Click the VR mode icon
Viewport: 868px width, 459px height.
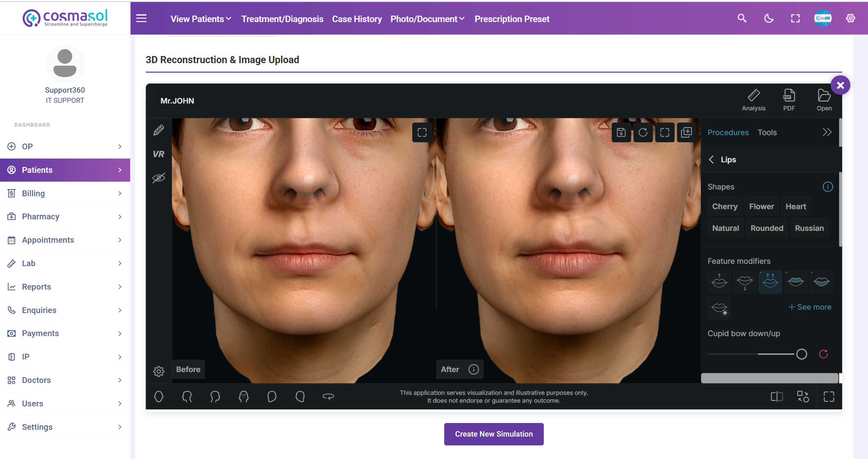tap(158, 154)
